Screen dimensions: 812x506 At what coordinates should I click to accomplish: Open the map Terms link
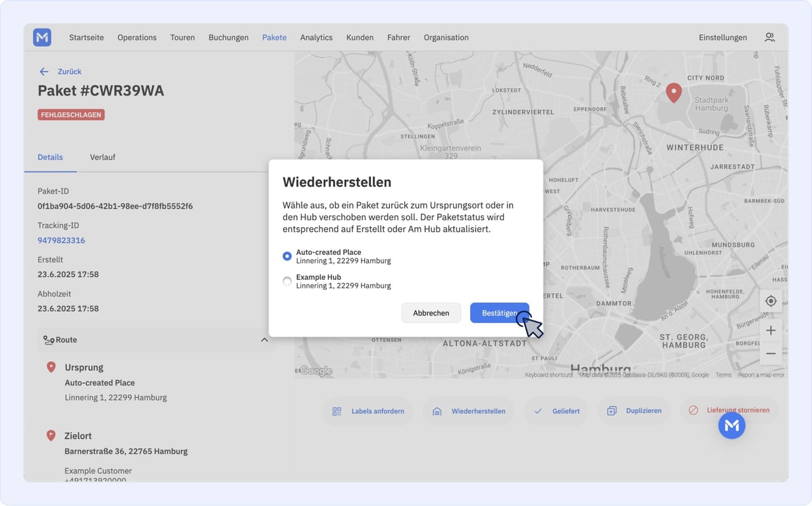point(723,375)
